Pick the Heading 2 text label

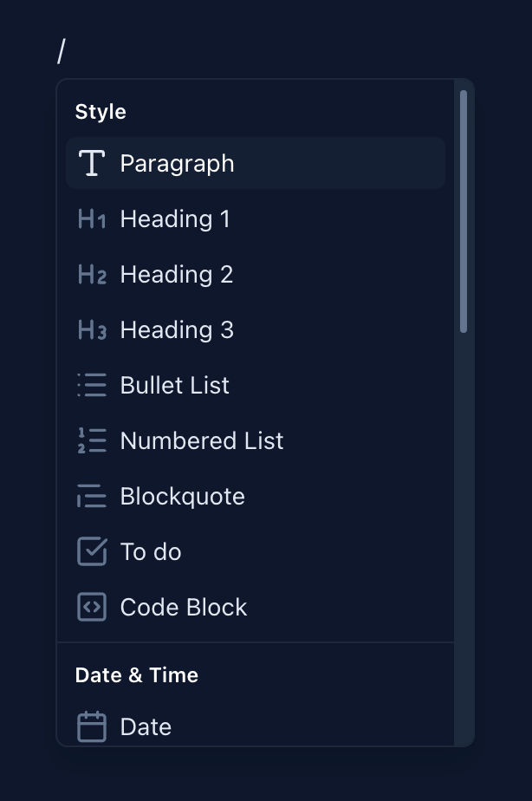(x=177, y=274)
